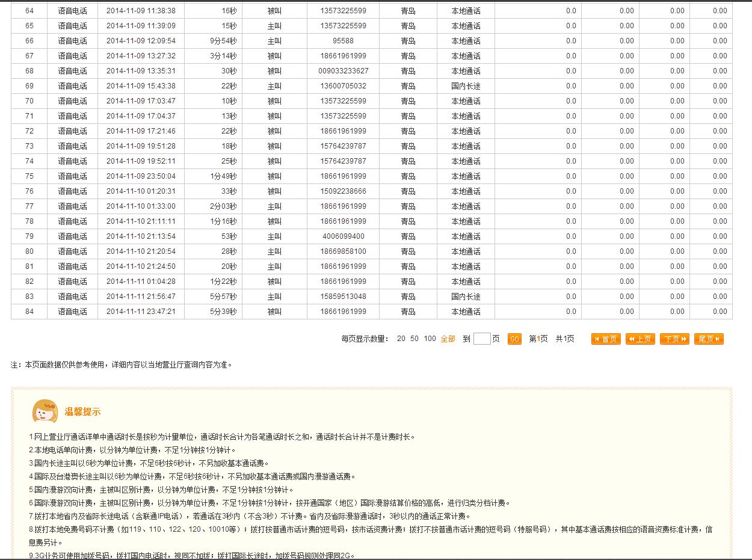Select duration 2分03秒
Viewport: 752px width, 560px height.
pos(223,206)
